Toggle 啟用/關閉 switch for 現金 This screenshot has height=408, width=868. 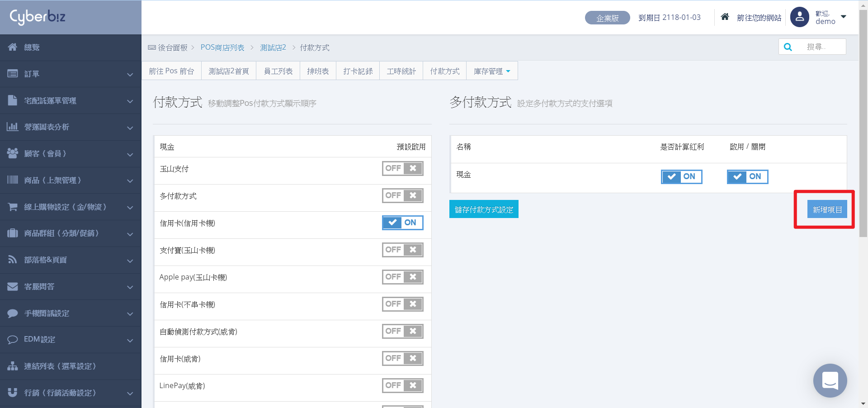click(748, 176)
